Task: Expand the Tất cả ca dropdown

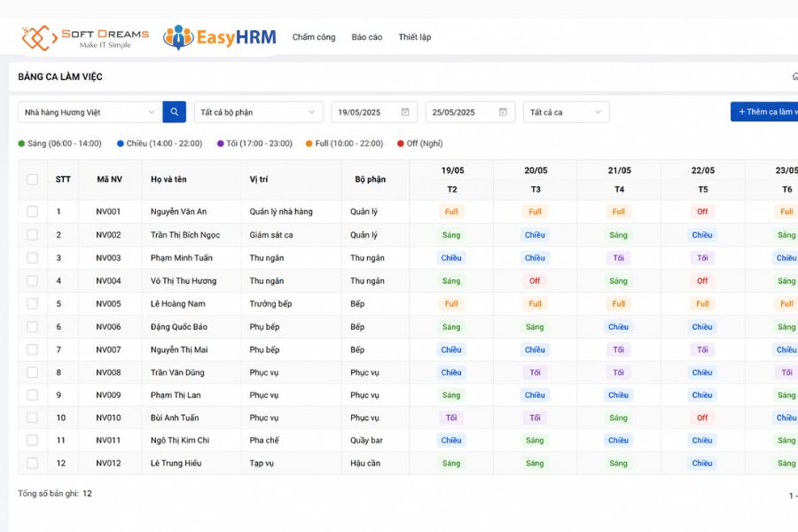Action: click(x=566, y=112)
